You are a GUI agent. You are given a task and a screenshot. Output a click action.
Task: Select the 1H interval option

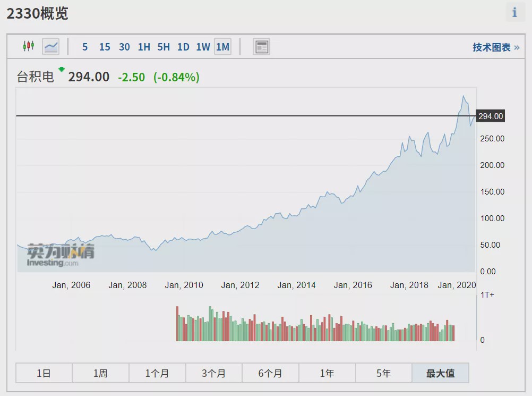click(144, 47)
